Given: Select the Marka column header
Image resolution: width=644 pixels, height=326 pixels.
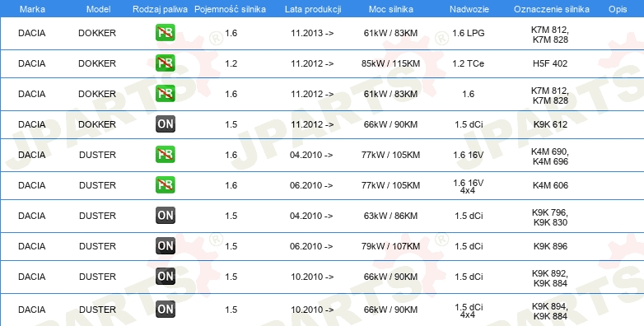Looking at the screenshot, I should 32,9.
